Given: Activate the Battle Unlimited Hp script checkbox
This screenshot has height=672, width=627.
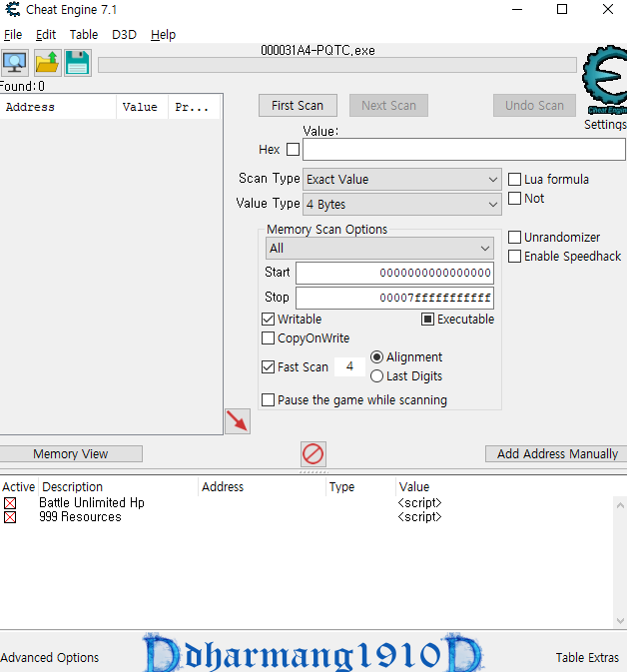Looking at the screenshot, I should point(10,502).
